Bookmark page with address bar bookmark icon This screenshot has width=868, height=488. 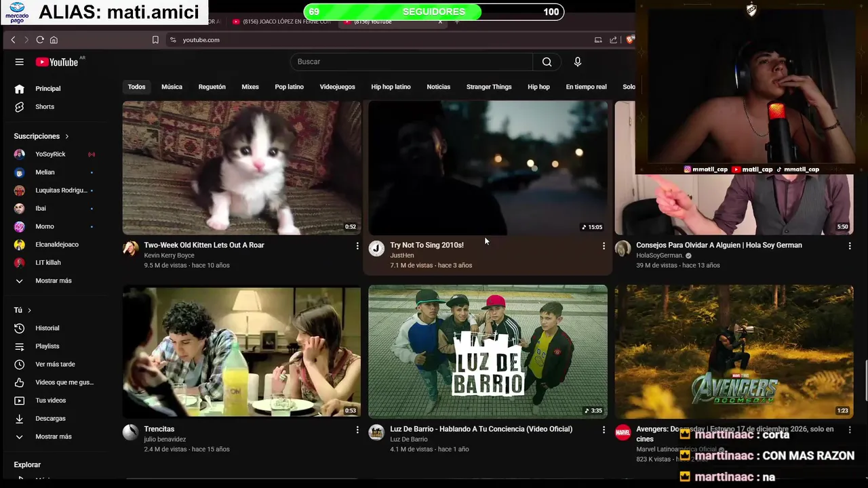pyautogui.click(x=155, y=40)
